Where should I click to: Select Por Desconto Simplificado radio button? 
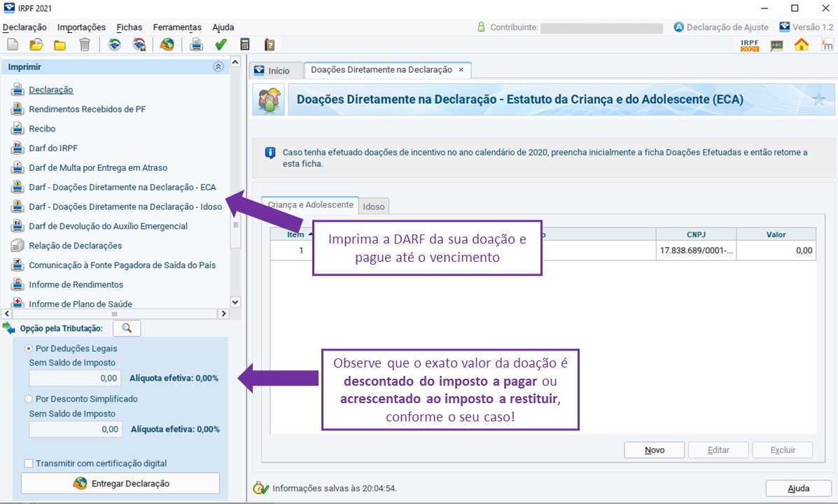point(29,399)
